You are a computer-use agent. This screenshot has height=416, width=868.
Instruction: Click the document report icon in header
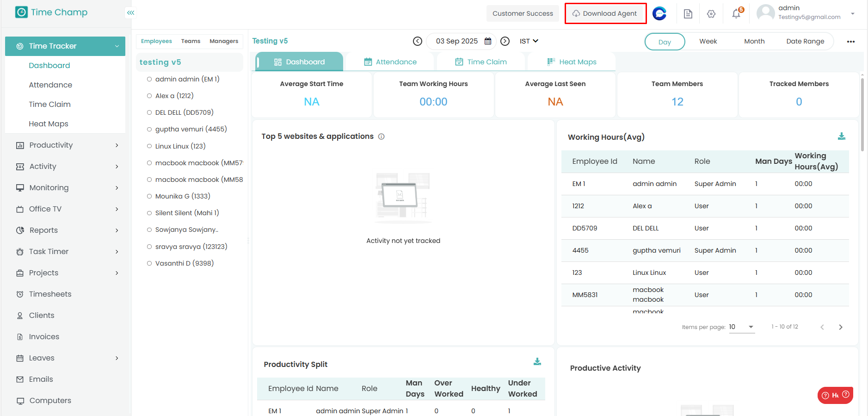(x=688, y=14)
